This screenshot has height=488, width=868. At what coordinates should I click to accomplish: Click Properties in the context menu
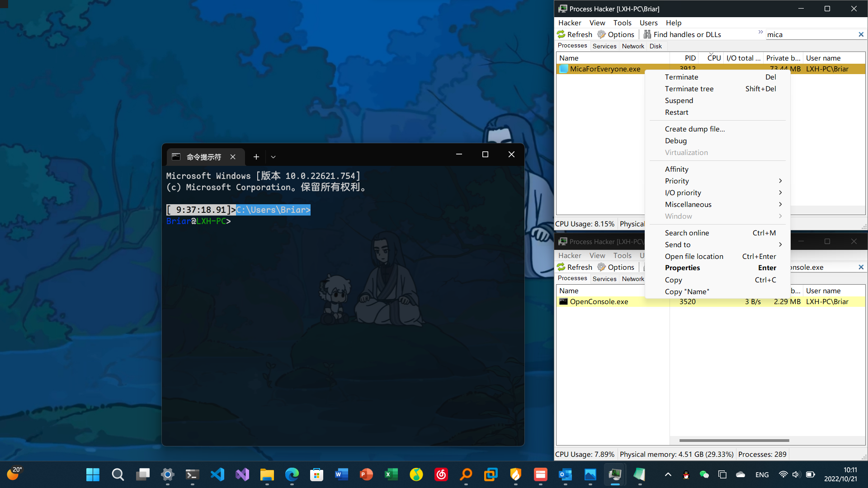(x=682, y=268)
